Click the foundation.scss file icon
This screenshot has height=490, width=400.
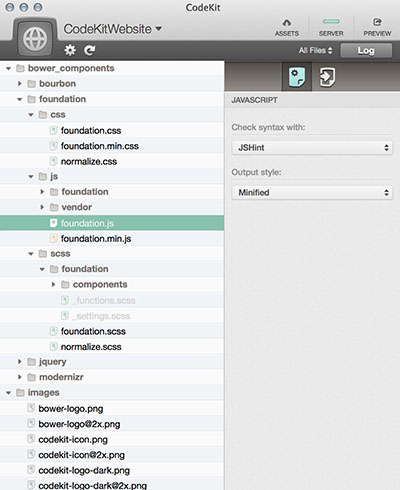click(53, 331)
